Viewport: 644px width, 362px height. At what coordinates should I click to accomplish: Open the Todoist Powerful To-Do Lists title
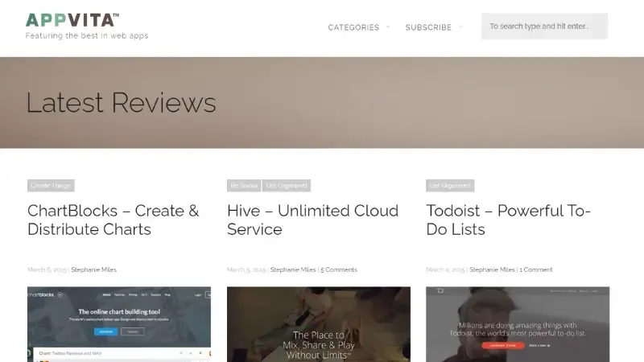[508, 220]
